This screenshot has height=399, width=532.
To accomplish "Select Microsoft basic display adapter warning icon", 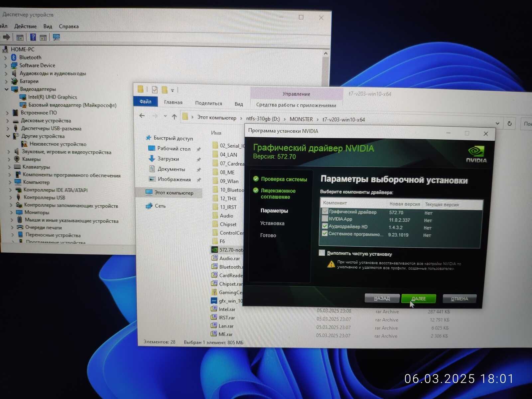I will point(23,105).
